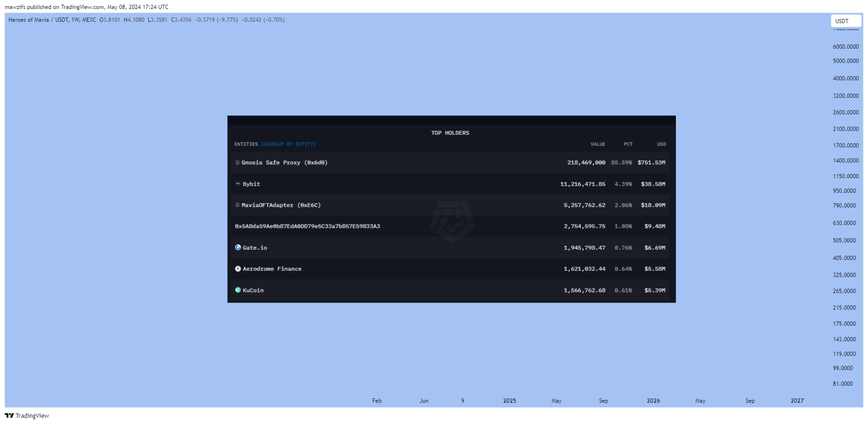Click the 2026 time axis label
The image size is (868, 424).
[x=653, y=401]
